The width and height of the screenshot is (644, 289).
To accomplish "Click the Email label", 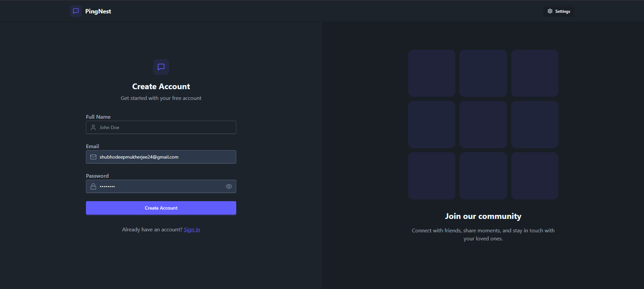I will coord(92,147).
